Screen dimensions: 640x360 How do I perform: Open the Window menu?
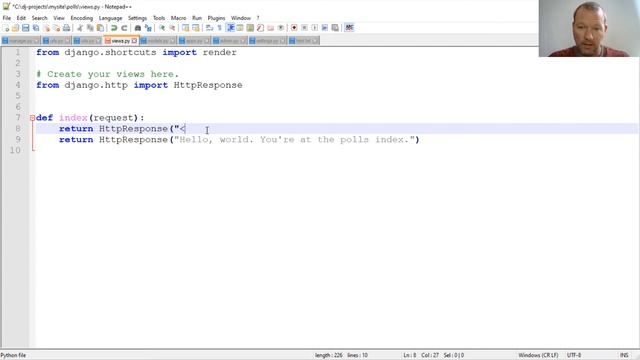point(241,18)
